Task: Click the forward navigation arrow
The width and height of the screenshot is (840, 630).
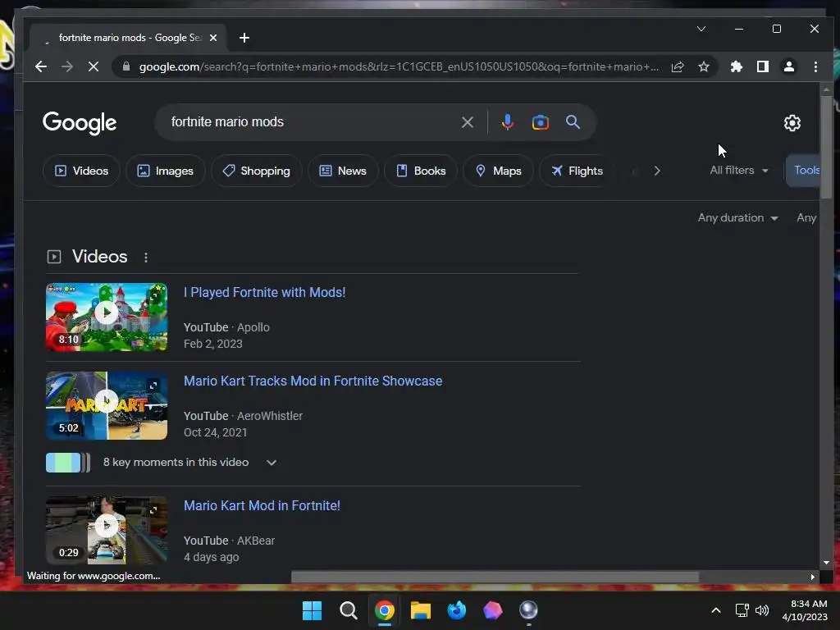Action: coord(67,66)
